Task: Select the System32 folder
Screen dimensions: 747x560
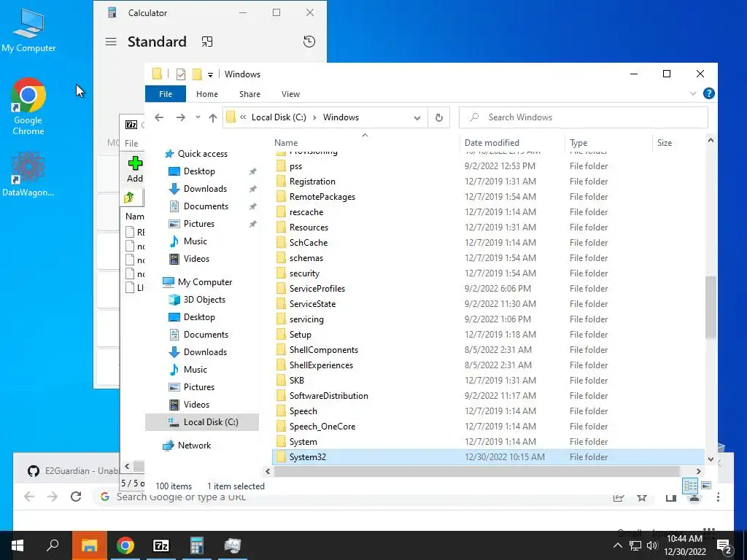Action: click(x=488, y=457)
